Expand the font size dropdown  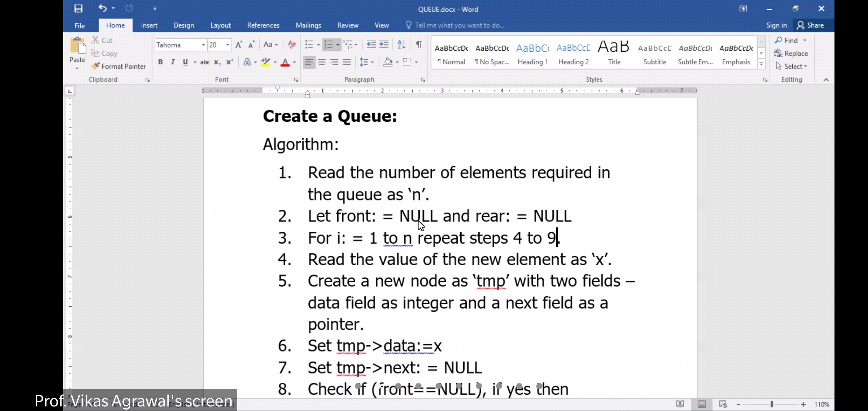[228, 45]
